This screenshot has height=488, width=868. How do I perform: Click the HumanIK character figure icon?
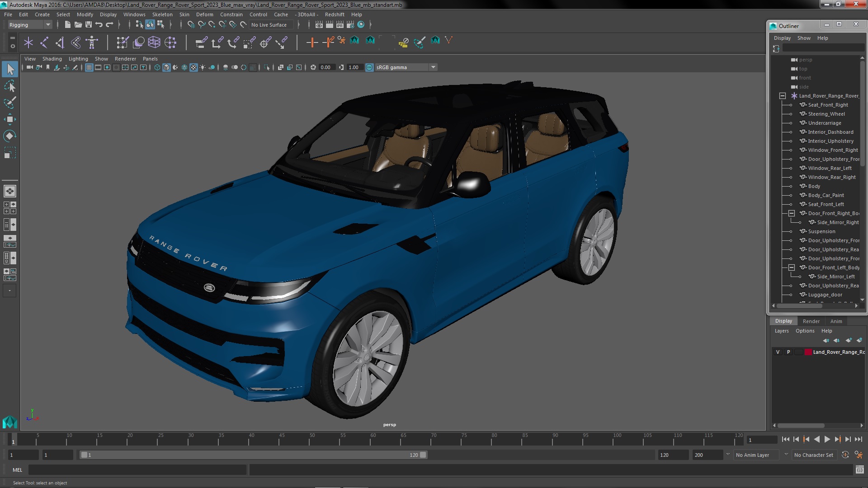coord(92,42)
